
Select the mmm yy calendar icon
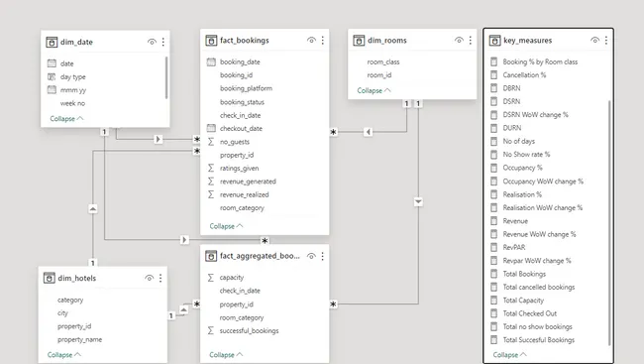point(52,89)
